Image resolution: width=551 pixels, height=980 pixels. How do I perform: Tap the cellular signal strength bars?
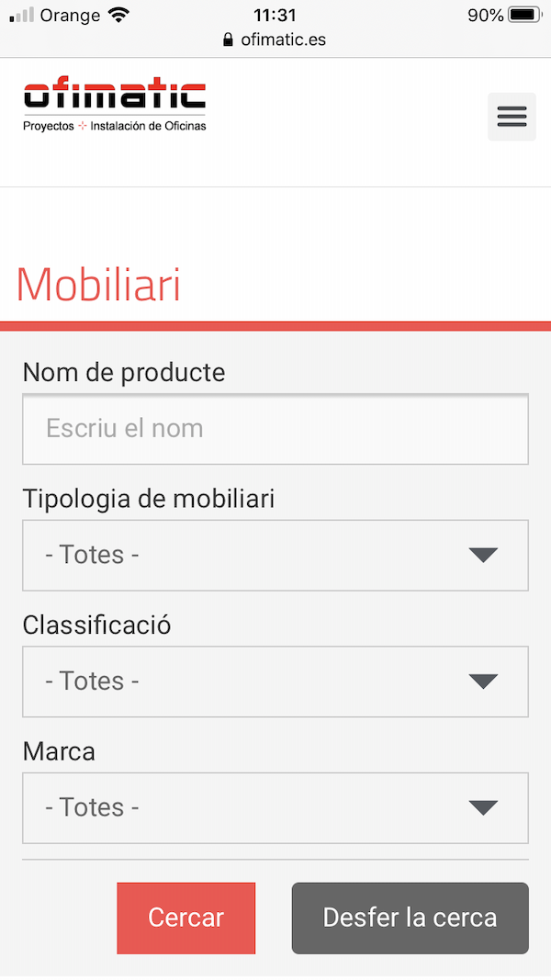[21, 15]
